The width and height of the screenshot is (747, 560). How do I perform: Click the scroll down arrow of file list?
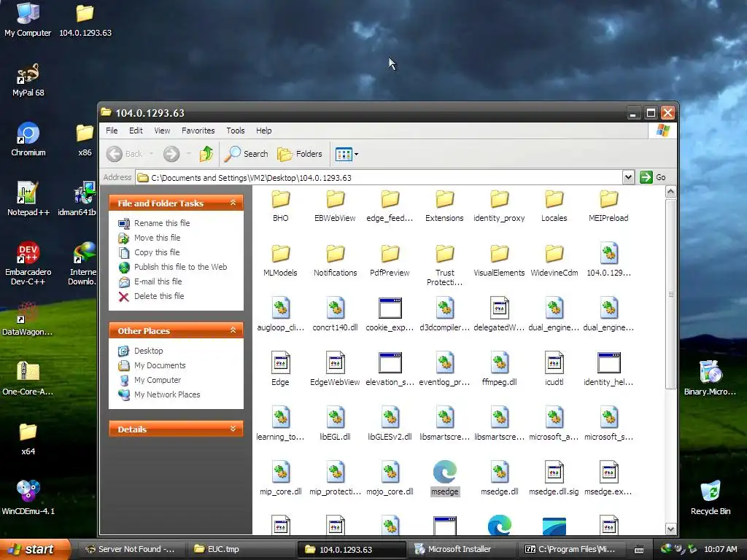coord(670,529)
